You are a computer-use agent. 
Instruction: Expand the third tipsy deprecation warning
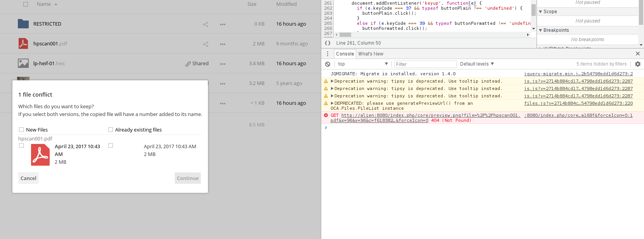pos(332,96)
